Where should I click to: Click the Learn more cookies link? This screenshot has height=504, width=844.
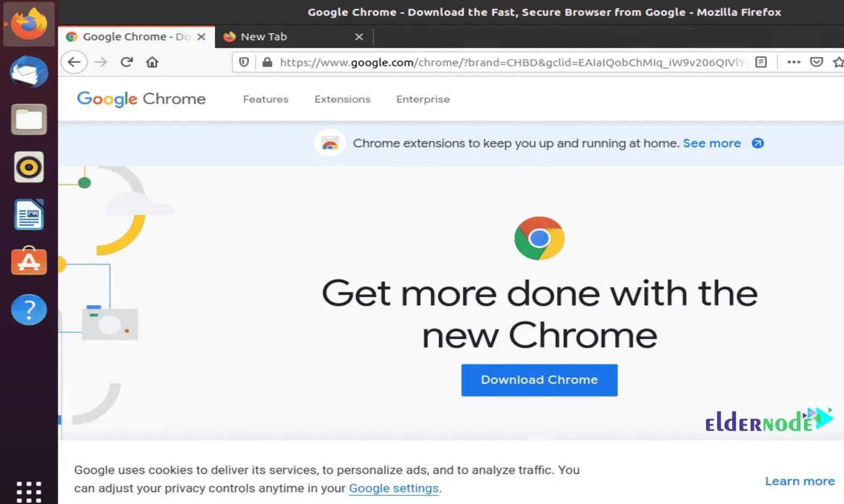[x=799, y=481]
